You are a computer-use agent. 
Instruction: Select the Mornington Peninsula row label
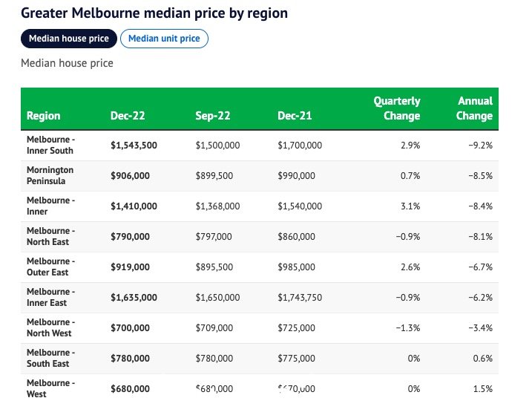[x=50, y=175]
